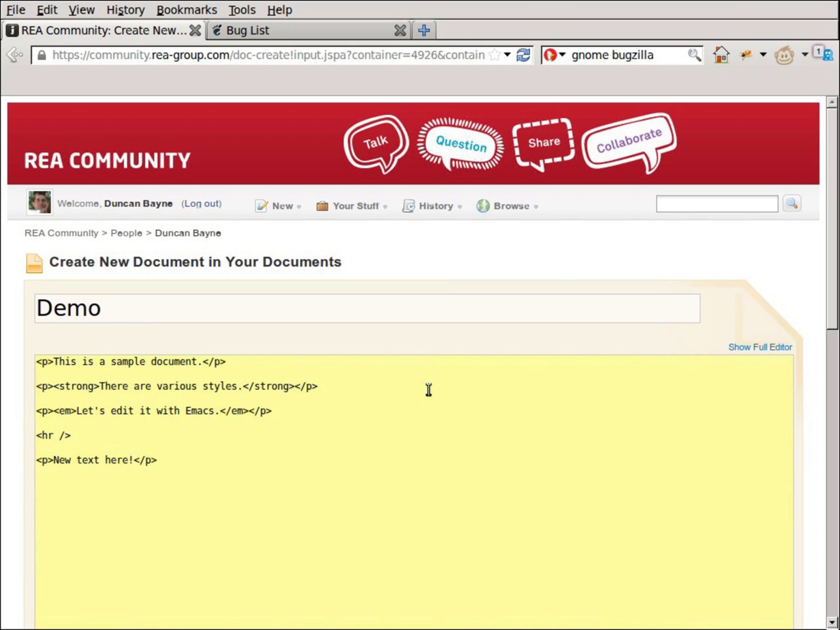Screen dimensions: 840x630
Task: Click the Demo document title field
Action: [367, 308]
